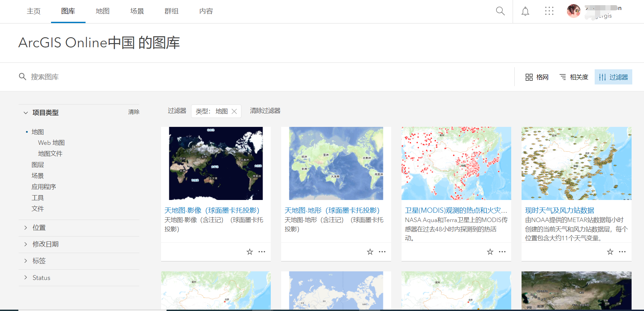Viewport: 644px width, 311px height.
Task: Open 天地图-地形 (球面墨卡托投影) title link
Action: click(332, 210)
